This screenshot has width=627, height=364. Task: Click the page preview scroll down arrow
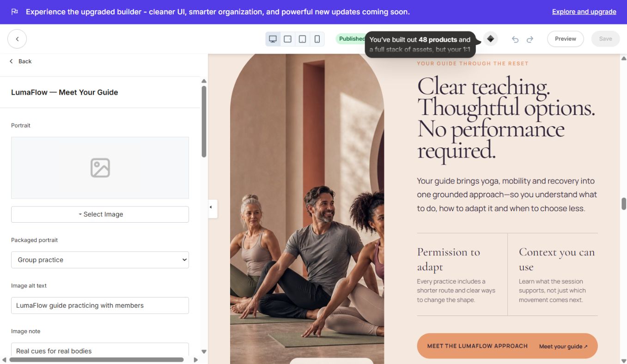tap(624, 360)
